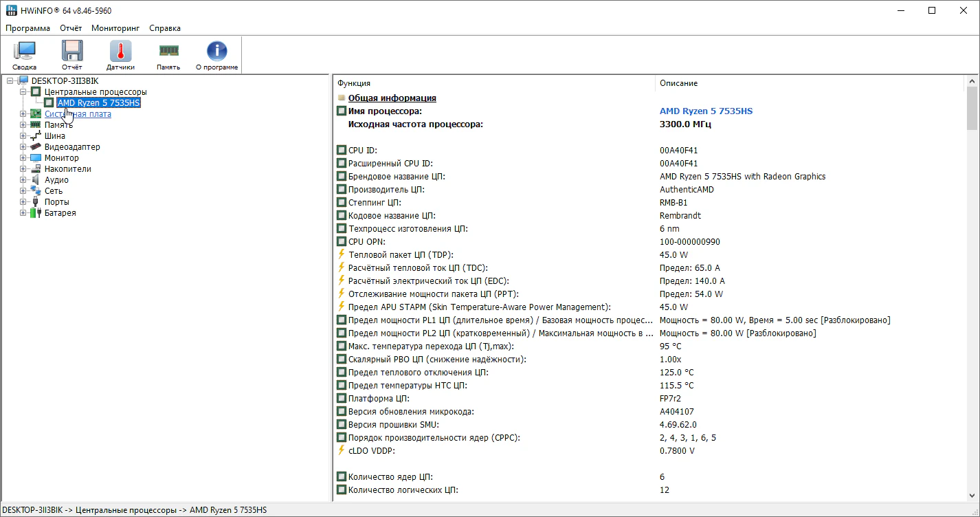
Task: Open the Сводка summary toolbar icon
Action: pyautogui.click(x=25, y=55)
